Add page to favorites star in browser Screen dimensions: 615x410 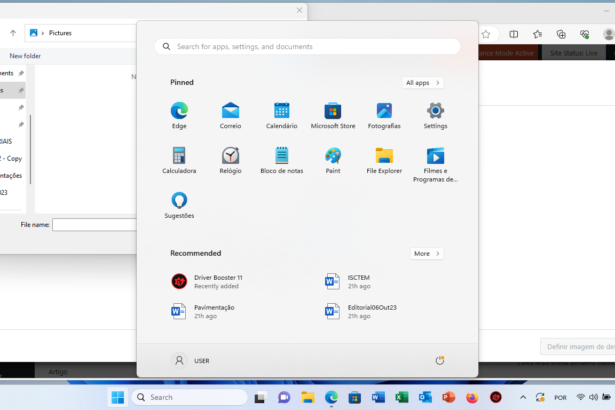point(486,35)
